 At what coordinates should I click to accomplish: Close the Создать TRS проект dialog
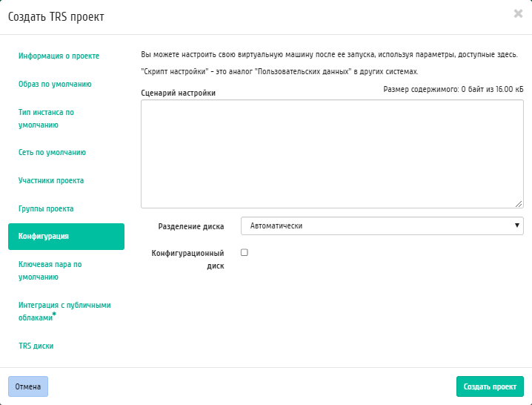point(518,13)
